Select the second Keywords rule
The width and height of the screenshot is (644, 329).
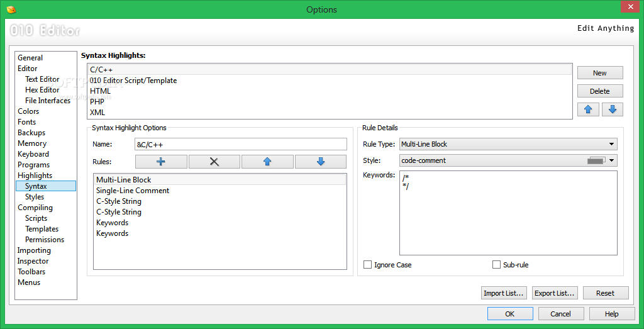coord(220,233)
